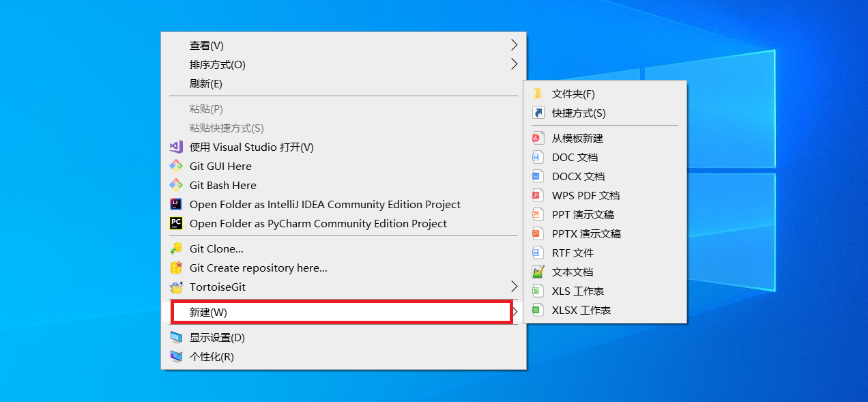Create new WPS PDF 文档
This screenshot has width=868, height=402.
605,196
